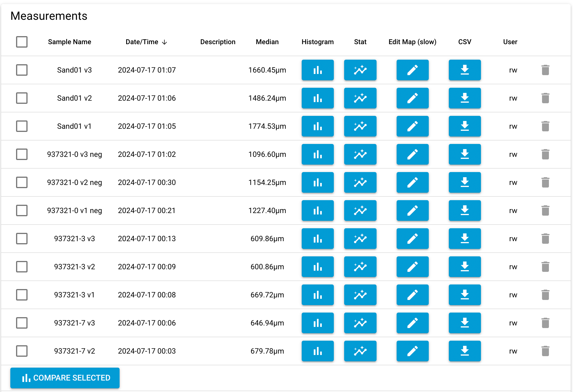This screenshot has height=392, width=573.
Task: Sort table by User column
Action: [510, 42]
